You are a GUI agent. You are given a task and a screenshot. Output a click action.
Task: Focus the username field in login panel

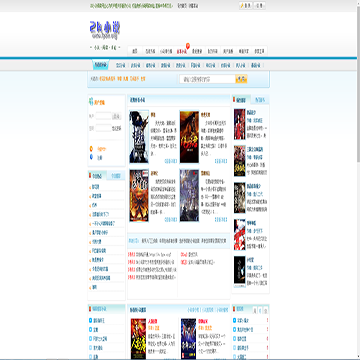[x=103, y=116]
